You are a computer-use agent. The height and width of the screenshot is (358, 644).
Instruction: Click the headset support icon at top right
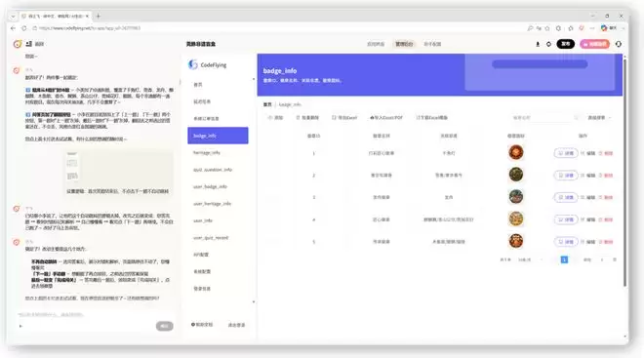(619, 44)
